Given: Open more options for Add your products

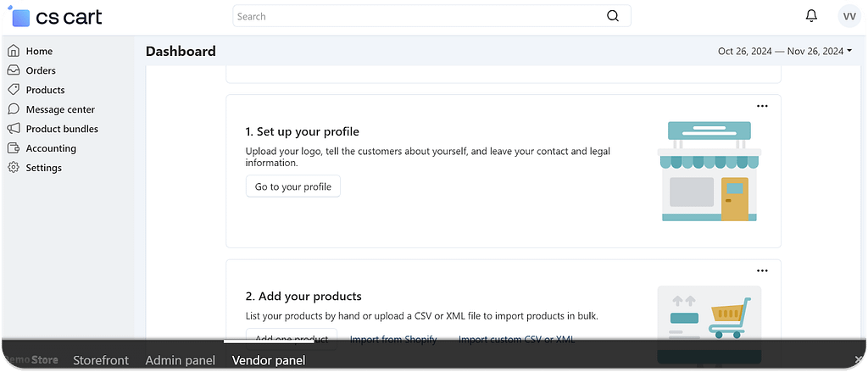Looking at the screenshot, I should (x=762, y=270).
